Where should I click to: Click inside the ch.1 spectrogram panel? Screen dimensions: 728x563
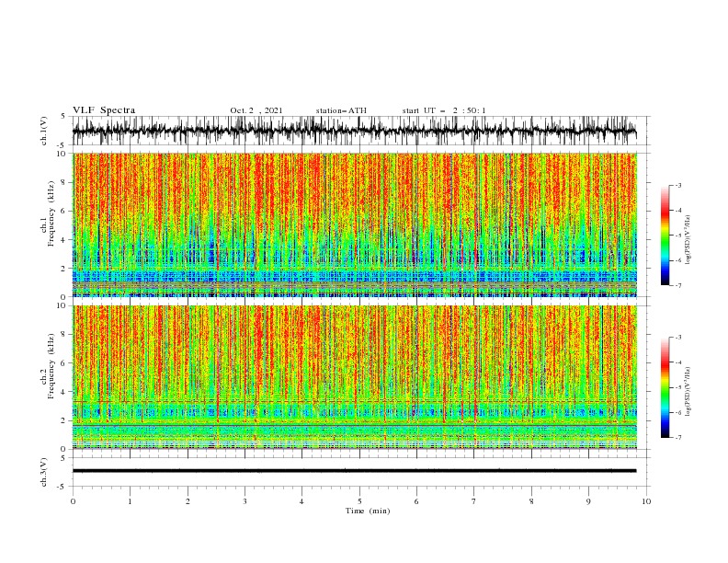(x=355, y=224)
